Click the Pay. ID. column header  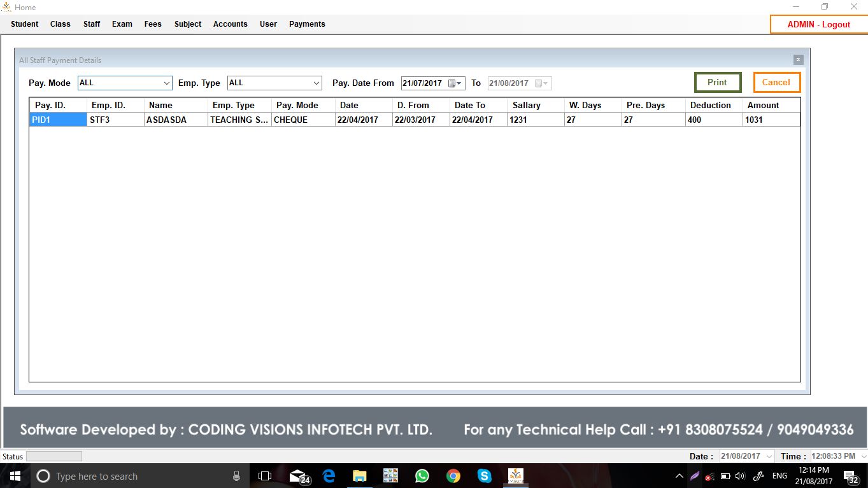pyautogui.click(x=58, y=106)
